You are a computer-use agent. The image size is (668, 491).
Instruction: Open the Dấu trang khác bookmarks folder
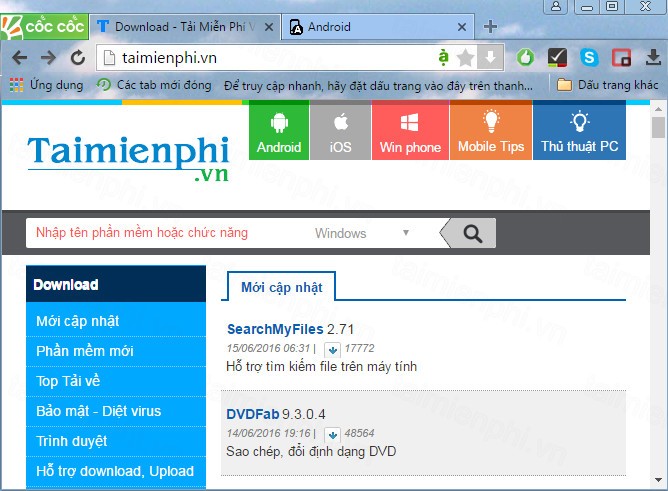coord(608,85)
